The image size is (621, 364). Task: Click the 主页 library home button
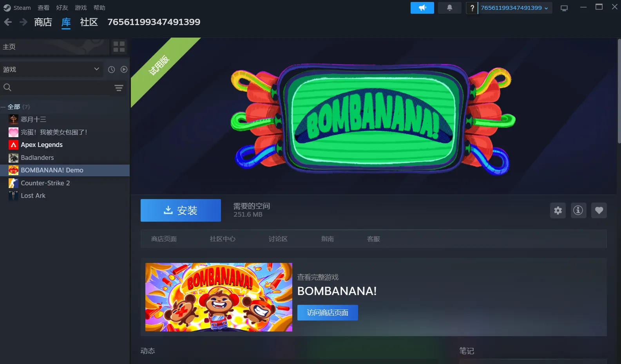point(54,47)
